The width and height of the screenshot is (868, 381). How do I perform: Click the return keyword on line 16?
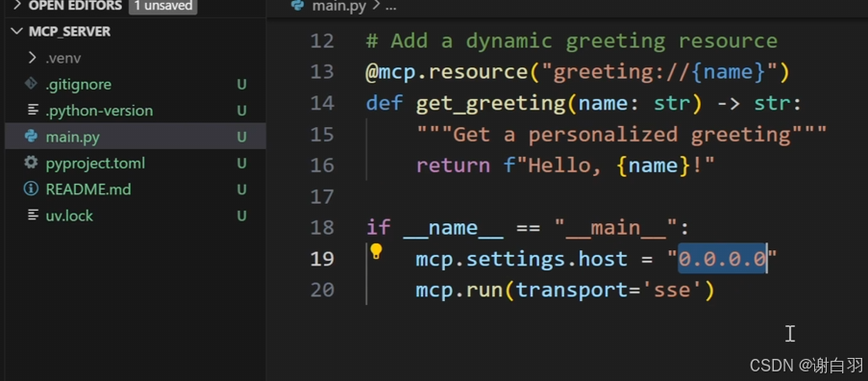pos(453,165)
